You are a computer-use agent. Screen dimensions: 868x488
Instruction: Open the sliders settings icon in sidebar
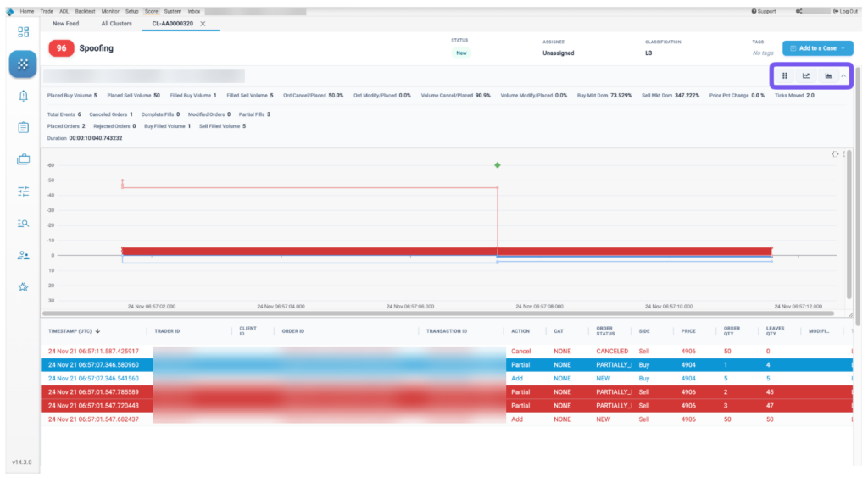coord(23,191)
